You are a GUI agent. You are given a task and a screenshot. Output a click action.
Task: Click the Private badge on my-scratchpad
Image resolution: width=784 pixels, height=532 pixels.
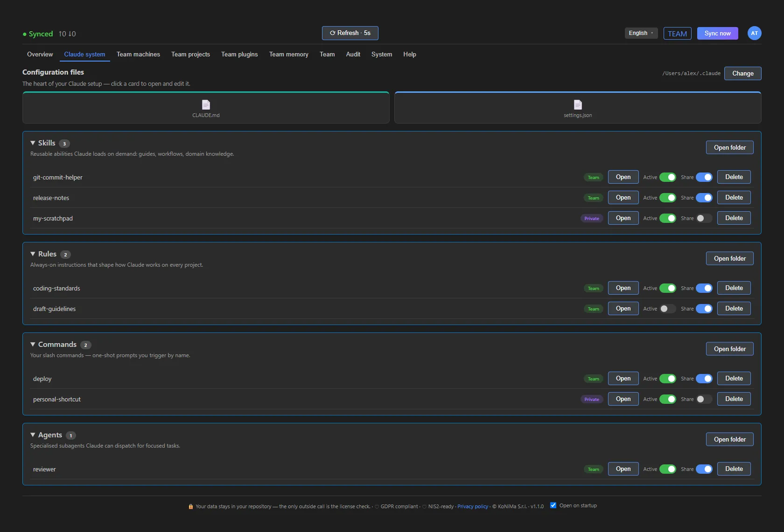592,219
